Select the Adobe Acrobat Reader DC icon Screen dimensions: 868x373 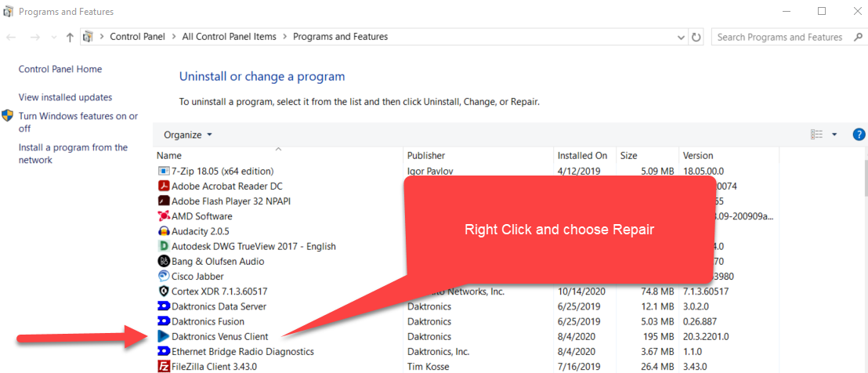pos(164,186)
